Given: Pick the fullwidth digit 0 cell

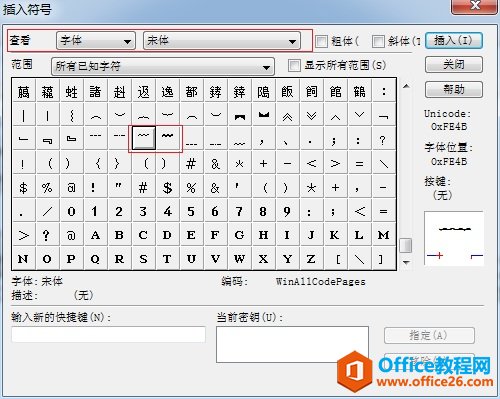Looking at the screenshot, I should click(x=72, y=210).
